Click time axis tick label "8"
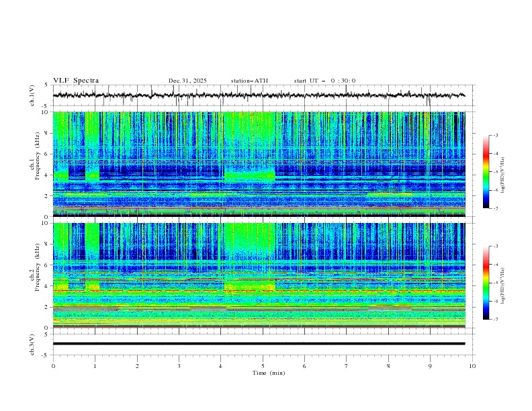 [x=388, y=366]
